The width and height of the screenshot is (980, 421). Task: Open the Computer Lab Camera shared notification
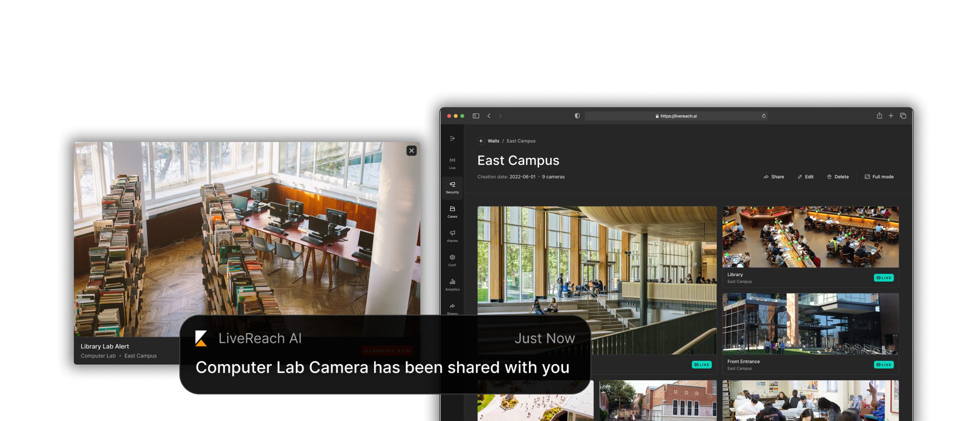click(x=385, y=354)
